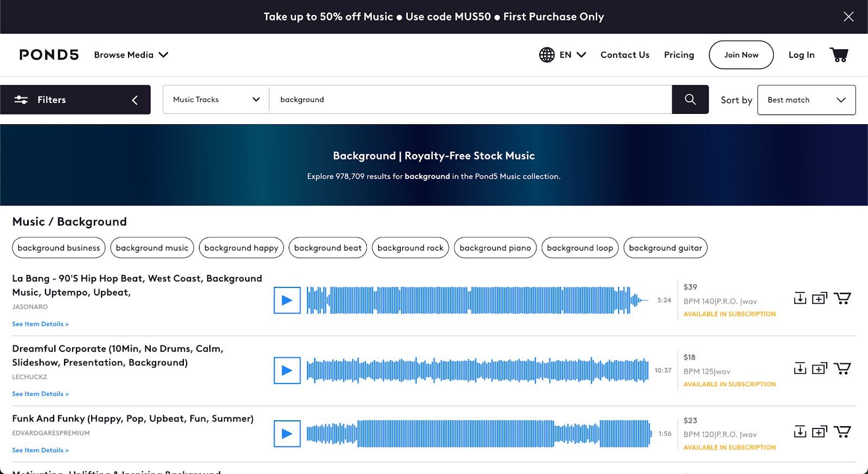Viewport: 868px width, 474px height.
Task: Add La Bang track to cart
Action: click(843, 298)
